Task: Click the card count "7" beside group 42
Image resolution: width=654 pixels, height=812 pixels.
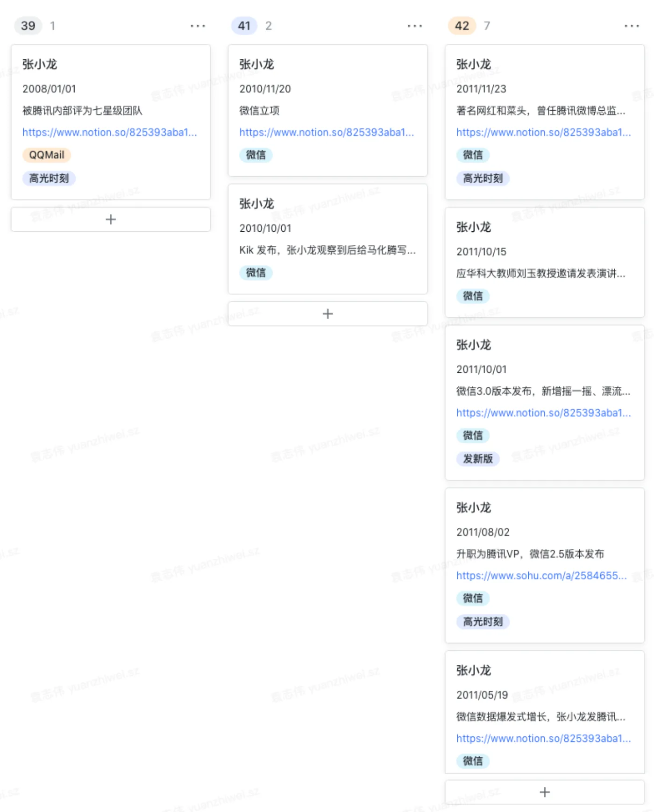Action: (x=487, y=26)
